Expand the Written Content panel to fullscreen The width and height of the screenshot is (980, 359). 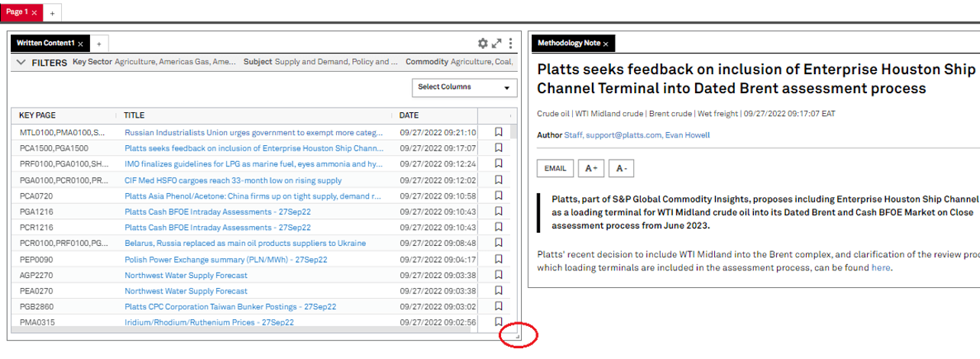(x=496, y=44)
